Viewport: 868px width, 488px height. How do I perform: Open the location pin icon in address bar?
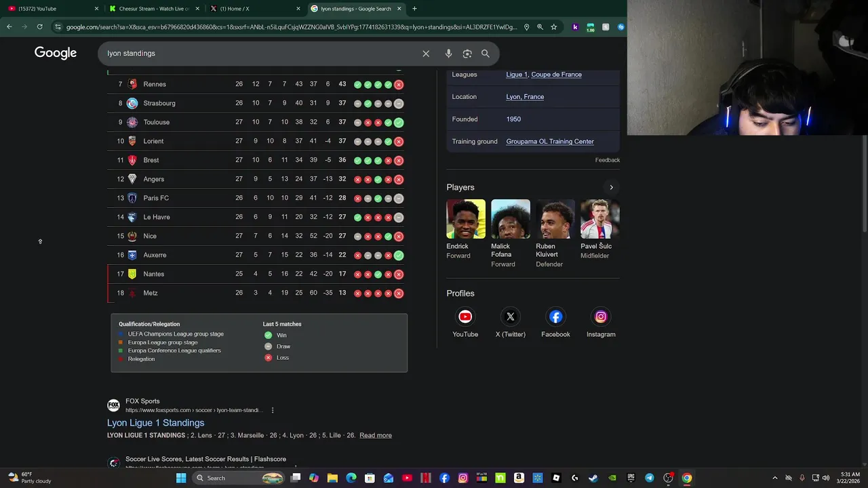point(526,27)
